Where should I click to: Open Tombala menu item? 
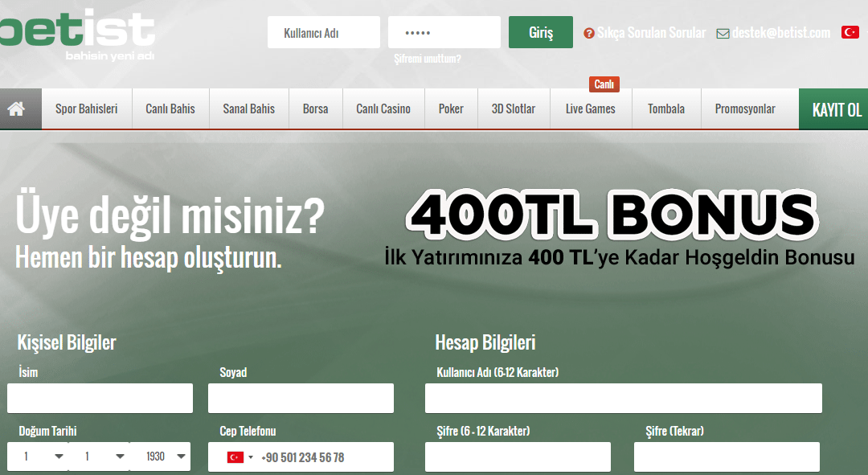pyautogui.click(x=666, y=109)
